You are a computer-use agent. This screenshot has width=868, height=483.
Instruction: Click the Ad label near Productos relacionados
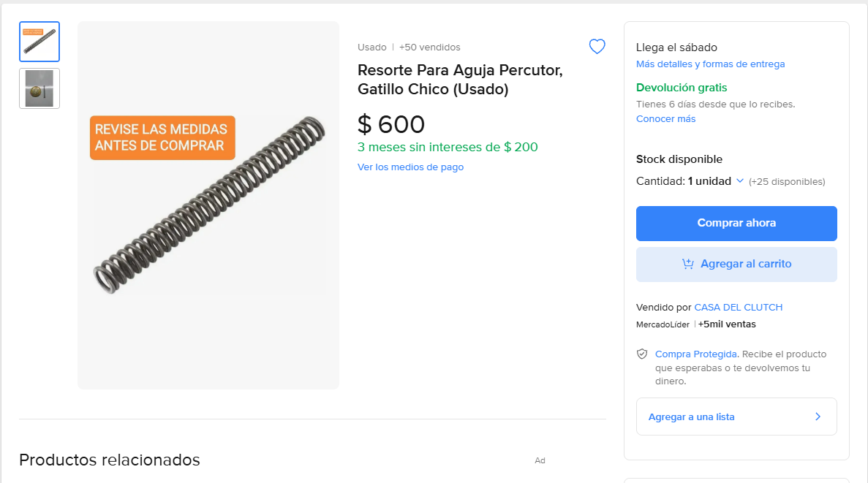(x=540, y=460)
